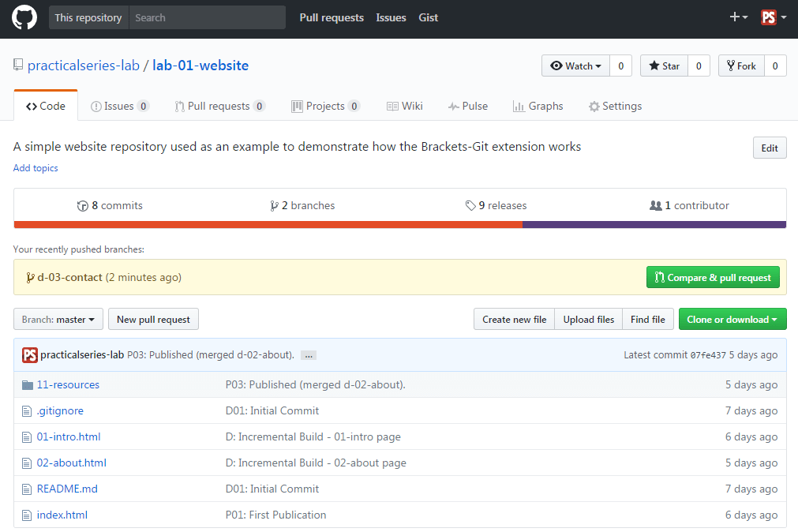Open the d-03-contact branch link
This screenshot has width=798, height=532.
pyautogui.click(x=69, y=278)
